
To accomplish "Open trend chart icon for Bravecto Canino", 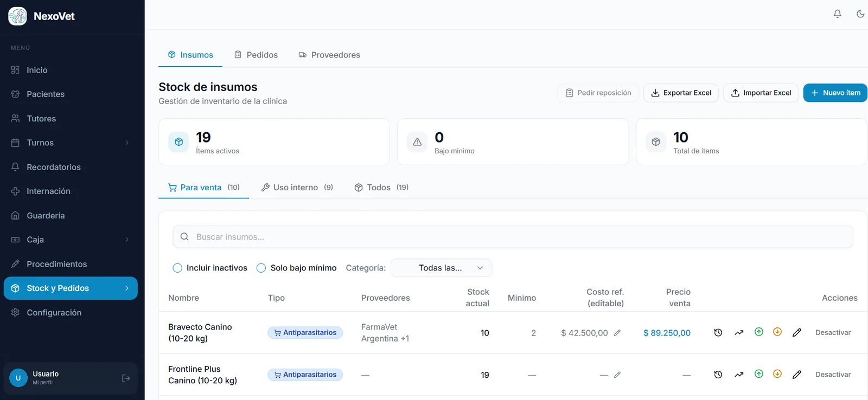I will click(x=739, y=333).
